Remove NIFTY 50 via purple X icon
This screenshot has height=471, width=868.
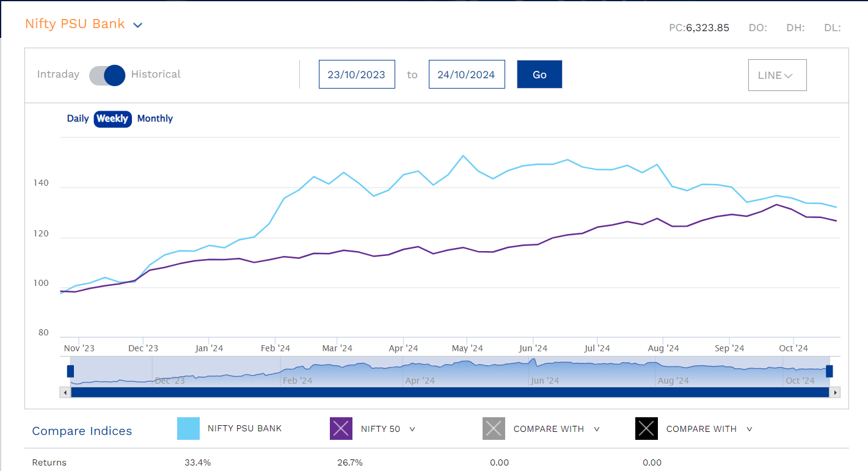pos(341,429)
